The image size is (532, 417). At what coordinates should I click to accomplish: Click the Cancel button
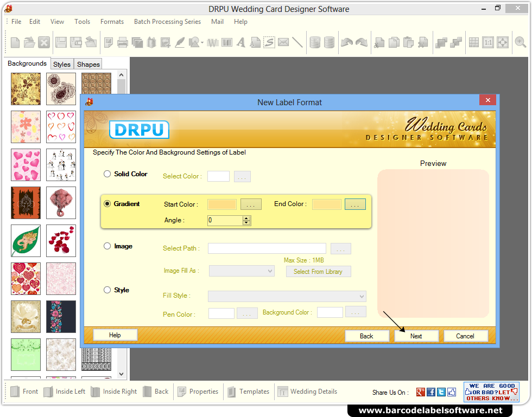pyautogui.click(x=465, y=336)
